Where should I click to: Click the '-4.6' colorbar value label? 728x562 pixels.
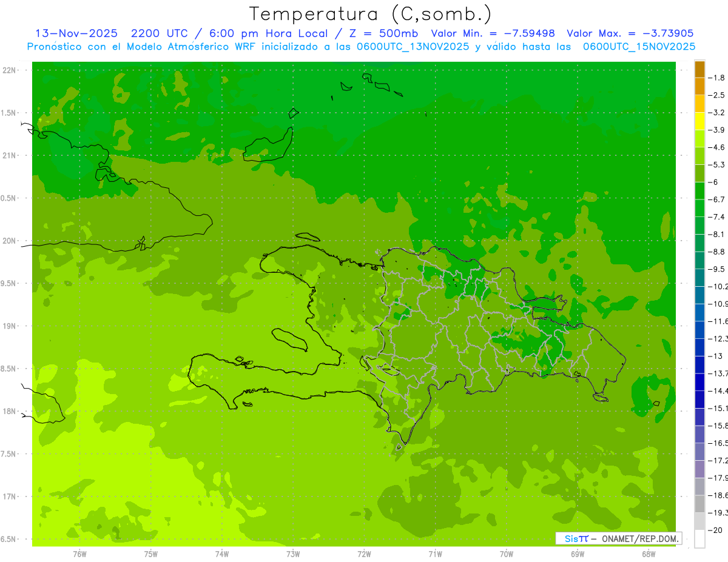[716, 147]
